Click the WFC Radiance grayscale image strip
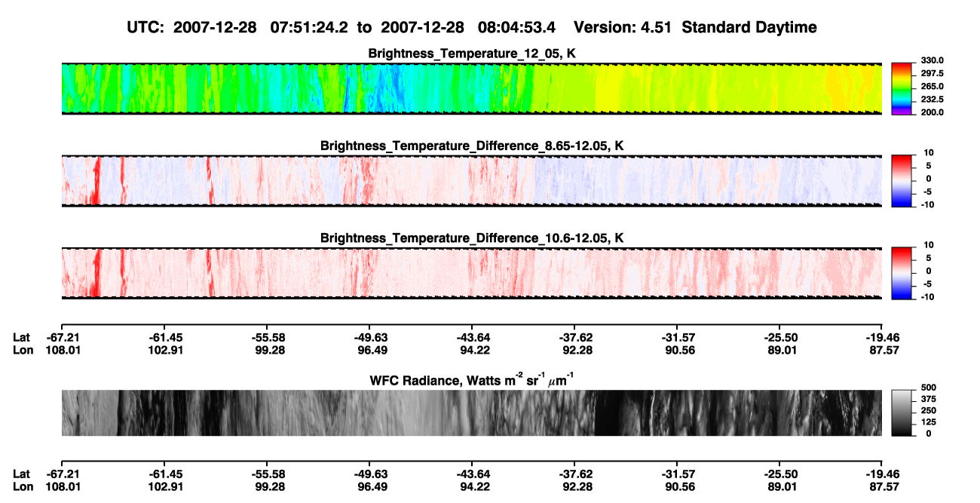 point(472,413)
